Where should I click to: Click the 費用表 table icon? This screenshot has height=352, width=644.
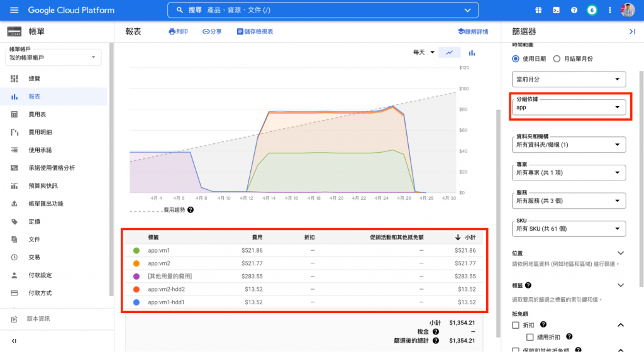pos(14,114)
